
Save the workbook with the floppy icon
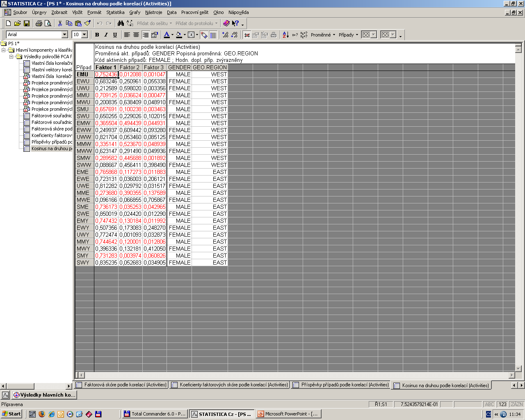pos(26,23)
